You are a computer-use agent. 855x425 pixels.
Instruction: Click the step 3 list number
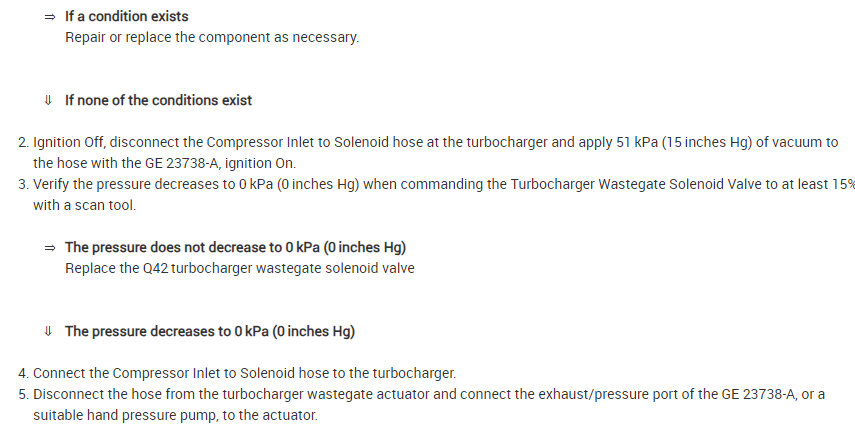(23, 184)
